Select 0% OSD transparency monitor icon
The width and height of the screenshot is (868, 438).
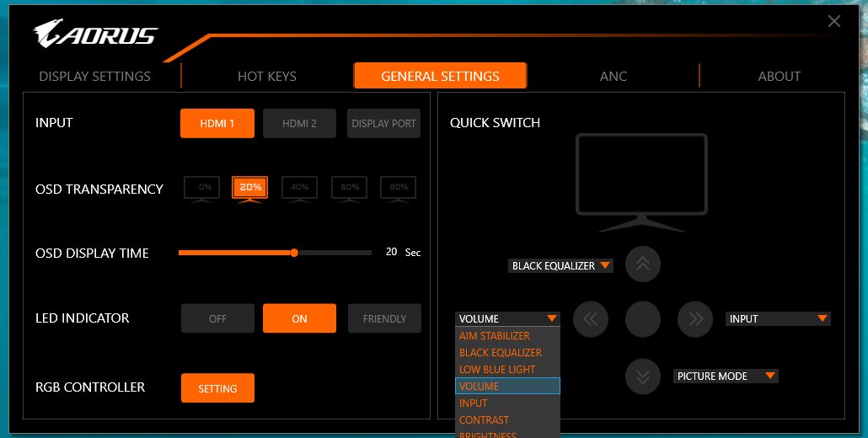click(x=202, y=190)
